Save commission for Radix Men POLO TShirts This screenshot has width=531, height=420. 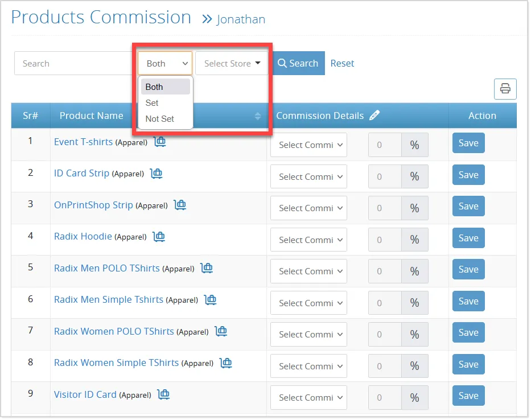[468, 269]
